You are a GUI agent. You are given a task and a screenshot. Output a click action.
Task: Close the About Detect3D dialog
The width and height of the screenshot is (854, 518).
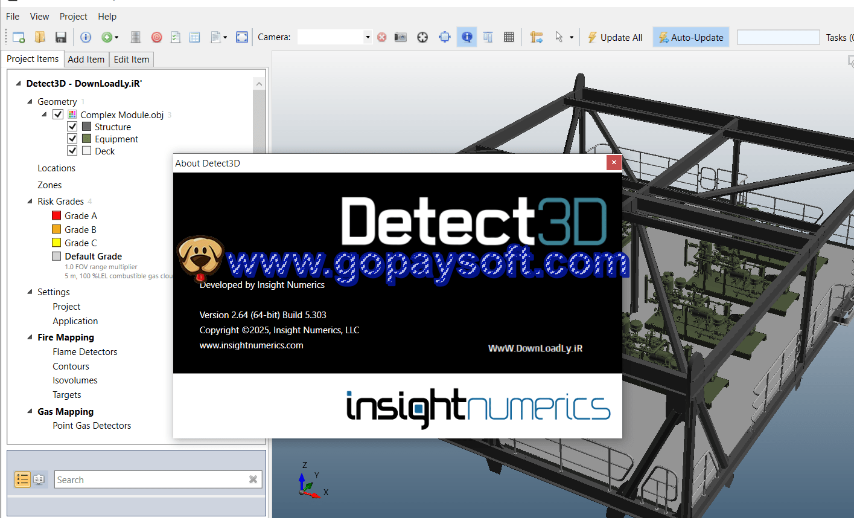[614, 162]
